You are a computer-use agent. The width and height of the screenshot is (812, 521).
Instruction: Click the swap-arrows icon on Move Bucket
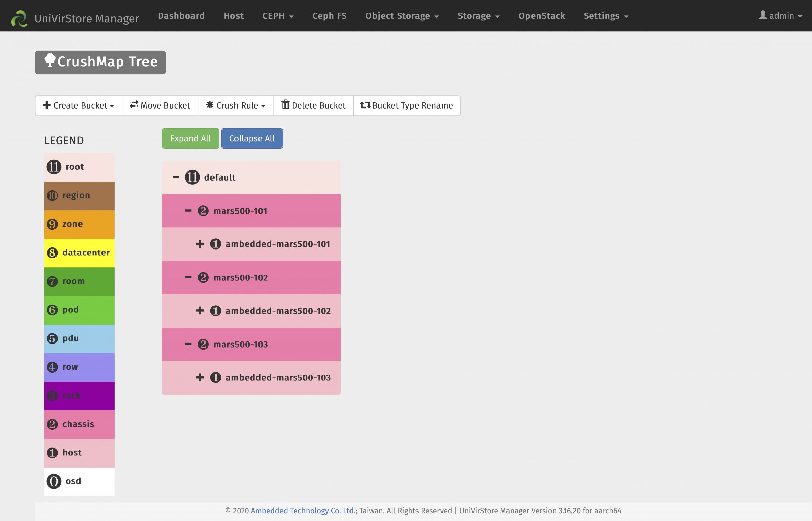click(x=134, y=104)
